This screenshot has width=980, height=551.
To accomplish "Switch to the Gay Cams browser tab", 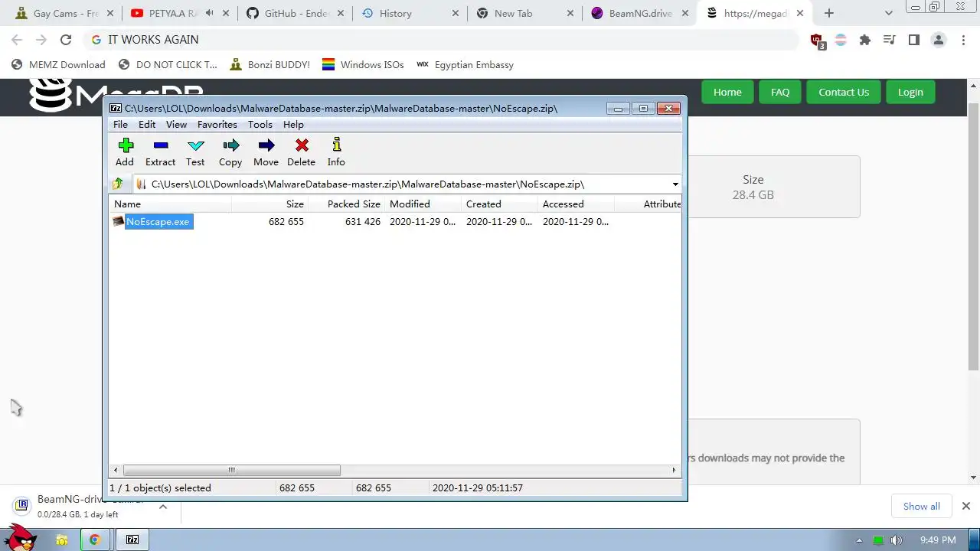I will coord(64,13).
